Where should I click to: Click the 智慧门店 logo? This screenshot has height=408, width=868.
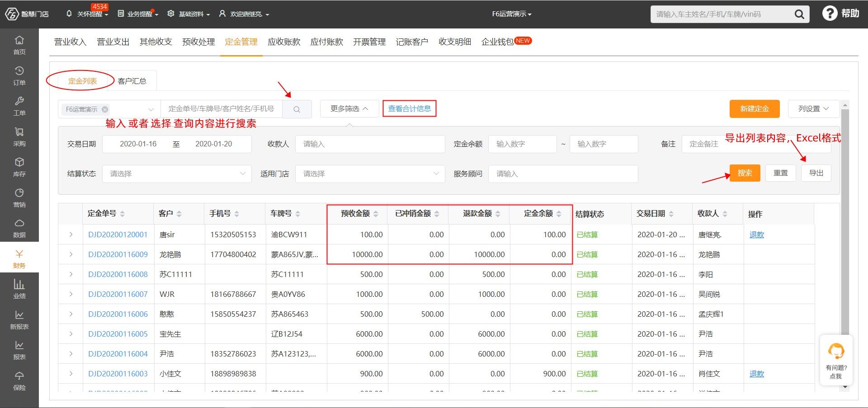click(27, 14)
